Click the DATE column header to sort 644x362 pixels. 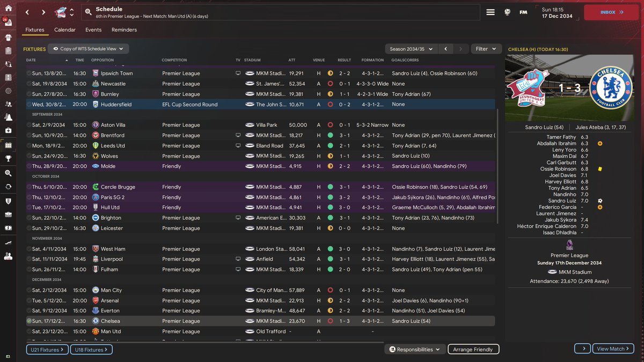click(31, 60)
